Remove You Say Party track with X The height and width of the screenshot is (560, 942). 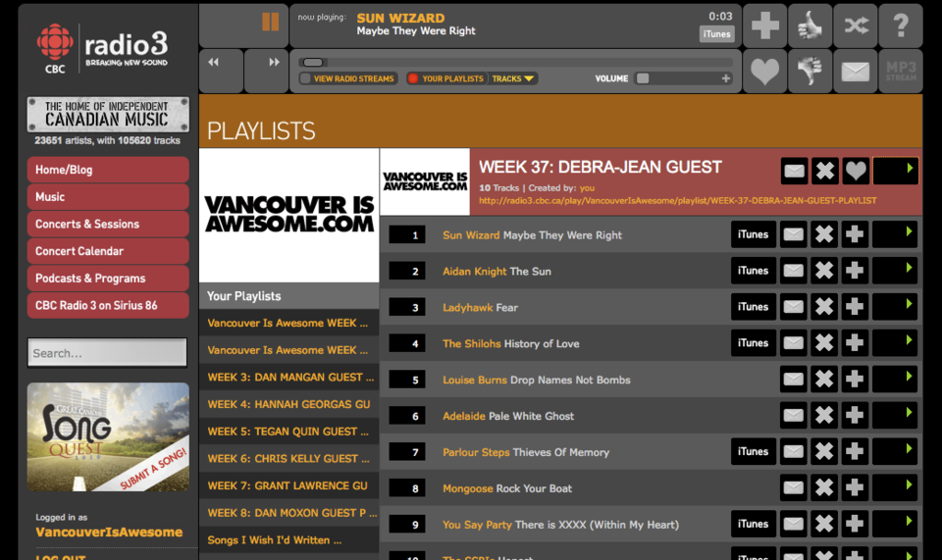click(x=823, y=524)
